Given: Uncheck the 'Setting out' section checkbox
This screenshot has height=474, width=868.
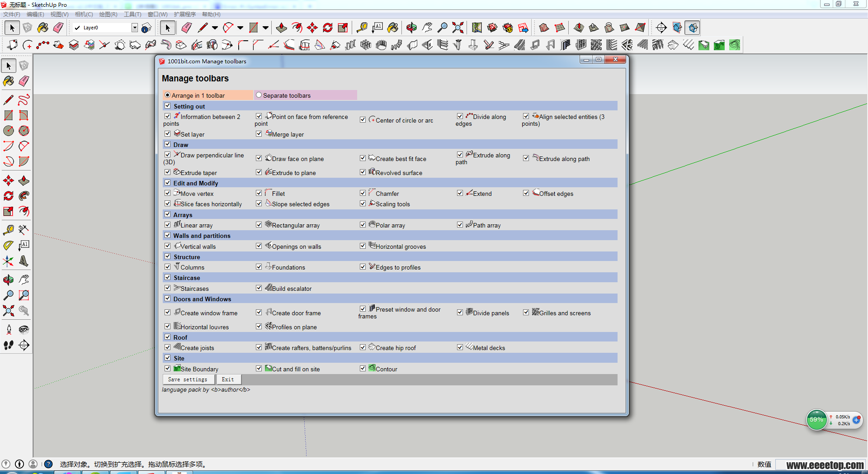Looking at the screenshot, I should coord(168,106).
